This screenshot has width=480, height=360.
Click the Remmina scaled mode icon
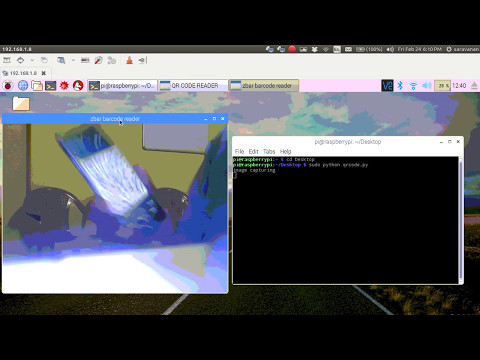[20, 60]
